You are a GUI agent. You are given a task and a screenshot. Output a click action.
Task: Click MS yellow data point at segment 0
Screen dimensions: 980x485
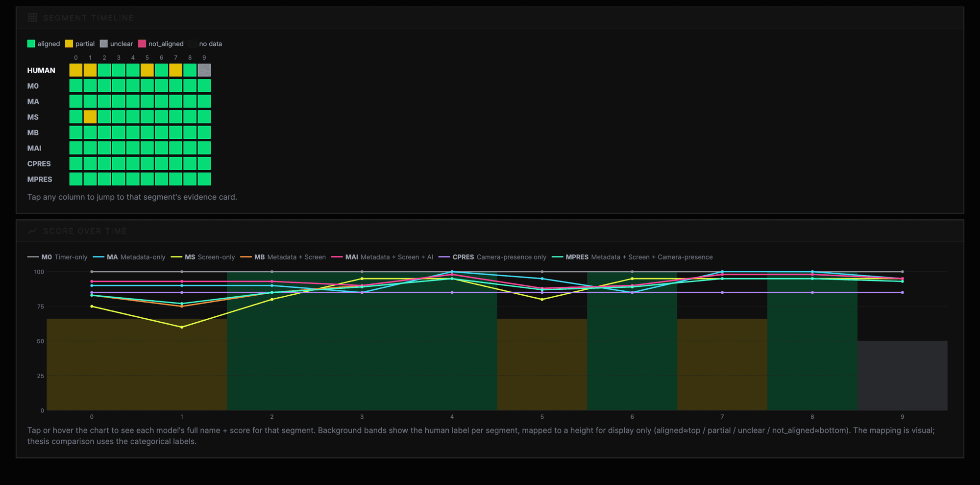pyautogui.click(x=92, y=306)
